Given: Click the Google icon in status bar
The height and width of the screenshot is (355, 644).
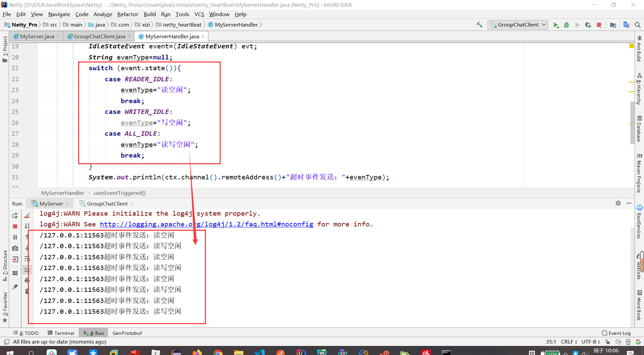Looking at the screenshot, I should tap(638, 342).
